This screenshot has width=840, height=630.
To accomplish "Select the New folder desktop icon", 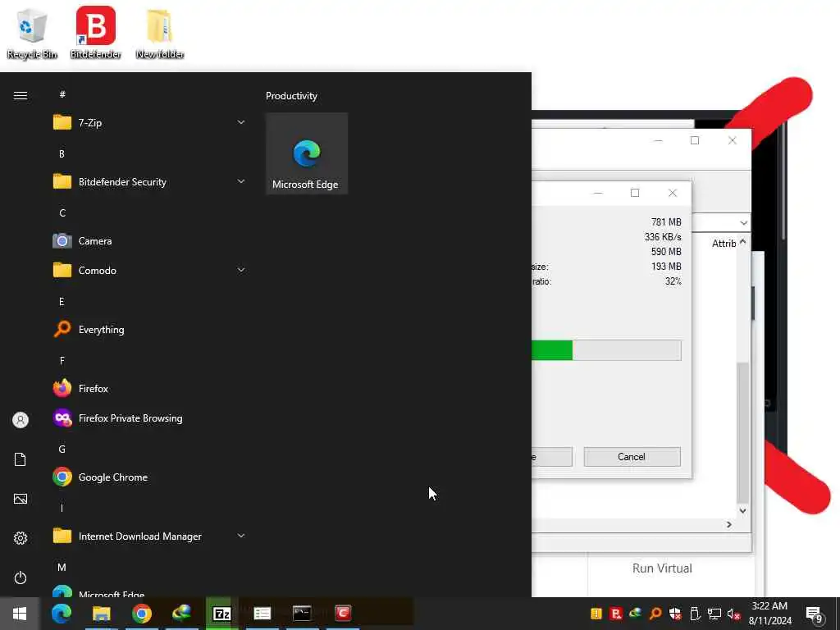I will tap(160, 33).
